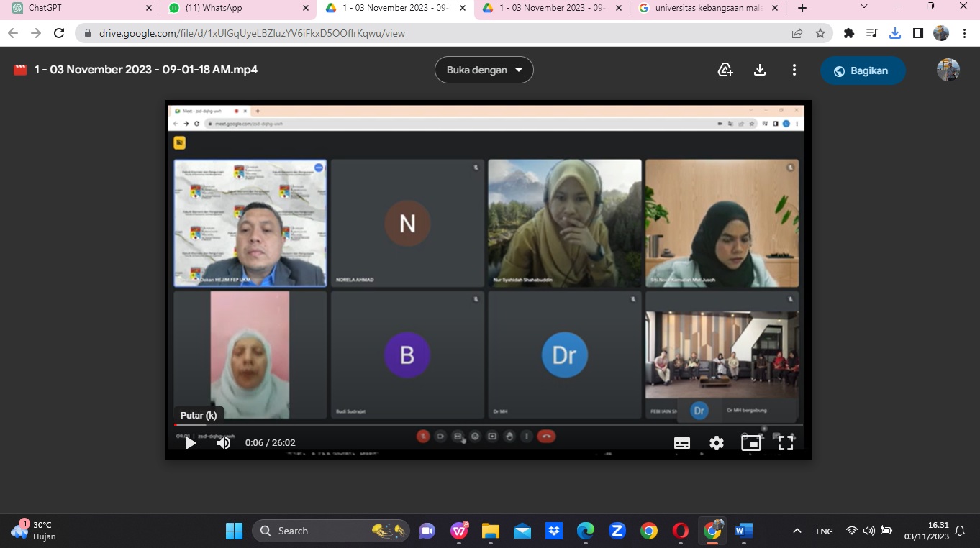980x548 pixels.
Task: Seek on the video progress bar
Action: pyautogui.click(x=432, y=425)
